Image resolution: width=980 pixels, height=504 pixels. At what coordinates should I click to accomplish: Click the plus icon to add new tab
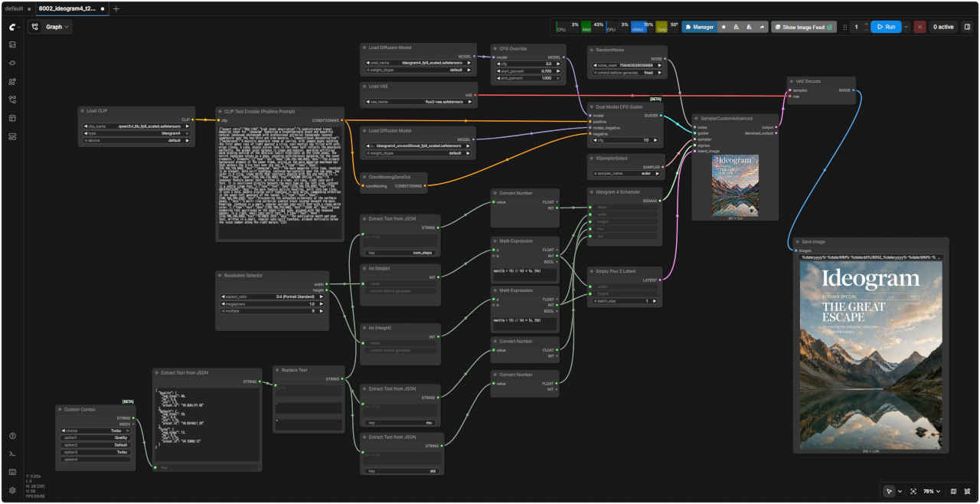[116, 8]
